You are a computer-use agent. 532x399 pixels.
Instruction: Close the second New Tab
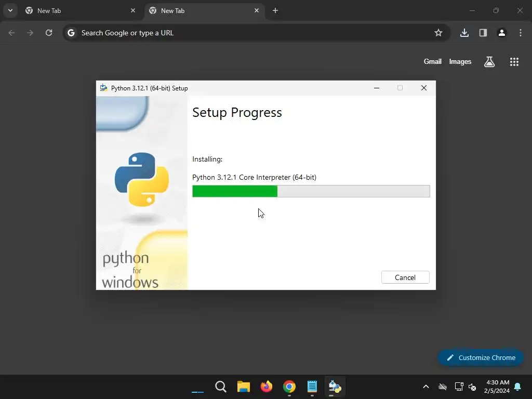coord(257,10)
